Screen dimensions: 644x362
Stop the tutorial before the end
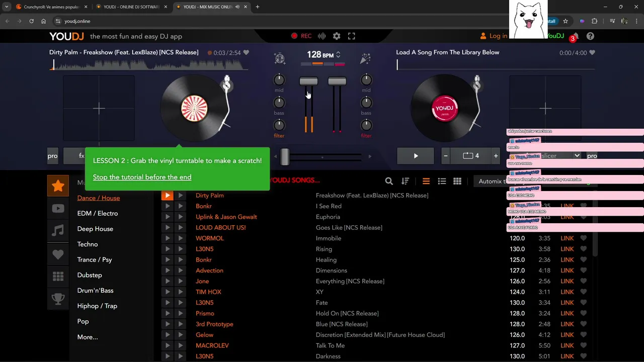tap(142, 177)
